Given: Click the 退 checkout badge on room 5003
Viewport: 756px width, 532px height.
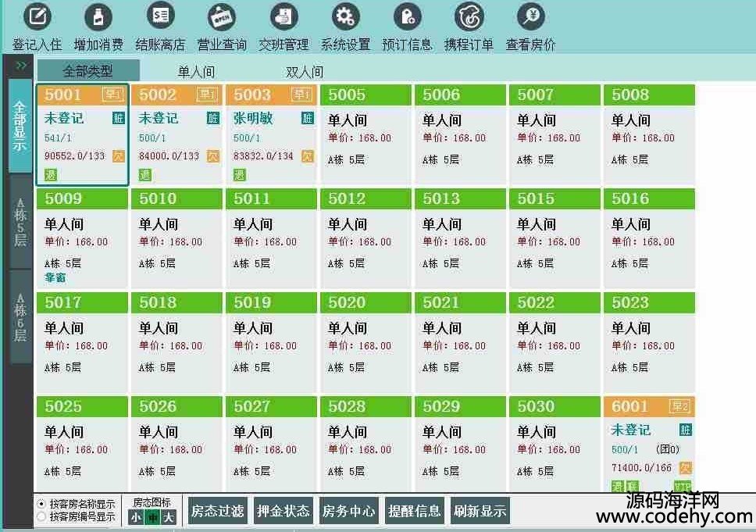Looking at the screenshot, I should (x=240, y=175).
